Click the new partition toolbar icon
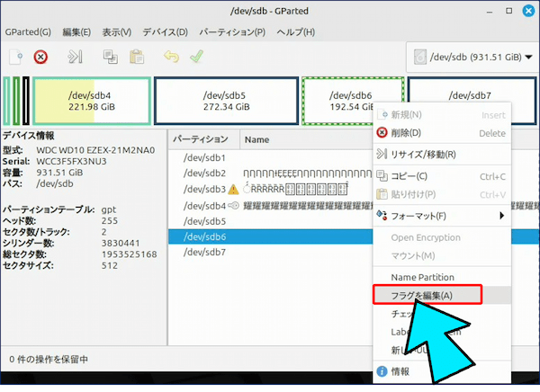 pos(16,57)
